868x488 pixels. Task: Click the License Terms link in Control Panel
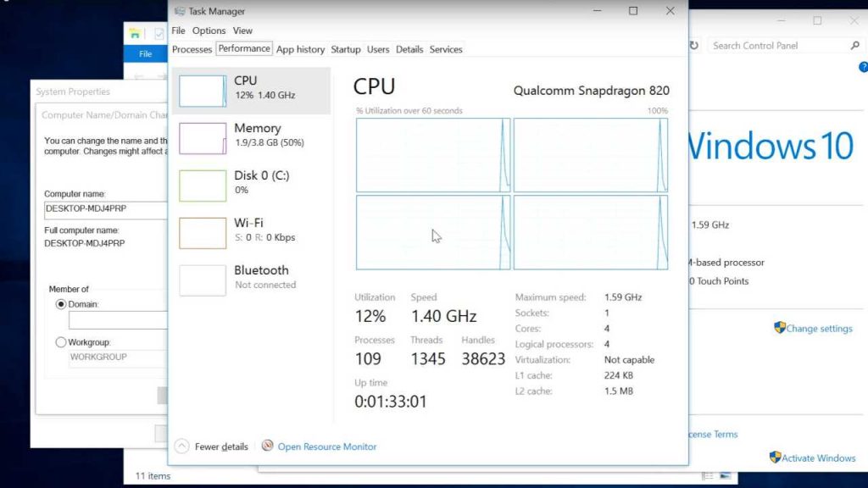click(713, 435)
